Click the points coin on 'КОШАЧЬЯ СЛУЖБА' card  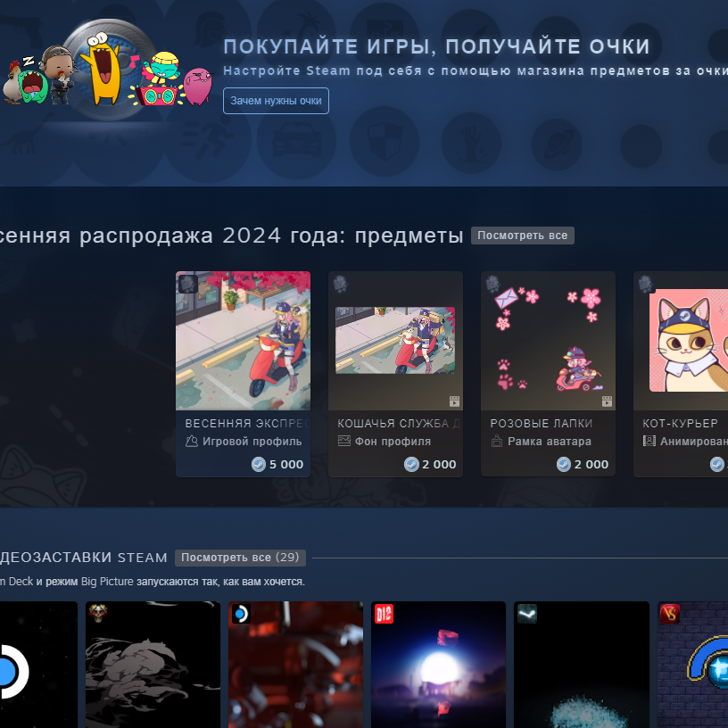pyautogui.click(x=411, y=464)
